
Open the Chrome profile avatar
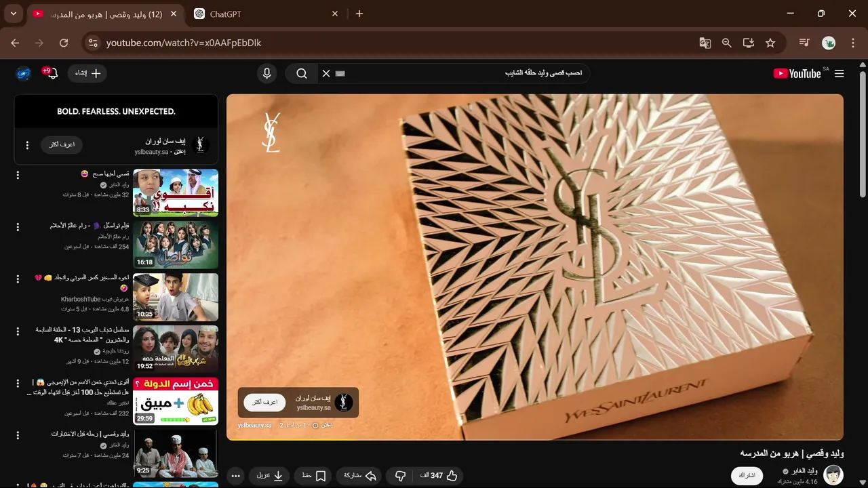(x=829, y=43)
